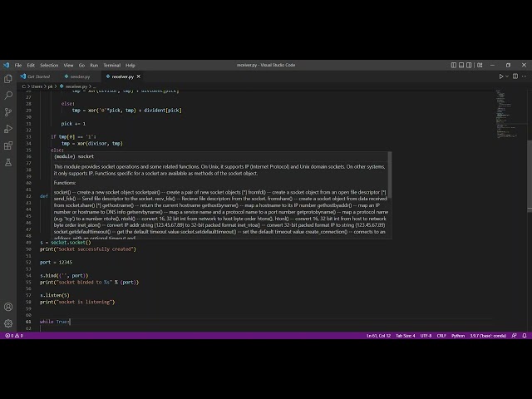Open the Extensions view

(x=8, y=146)
